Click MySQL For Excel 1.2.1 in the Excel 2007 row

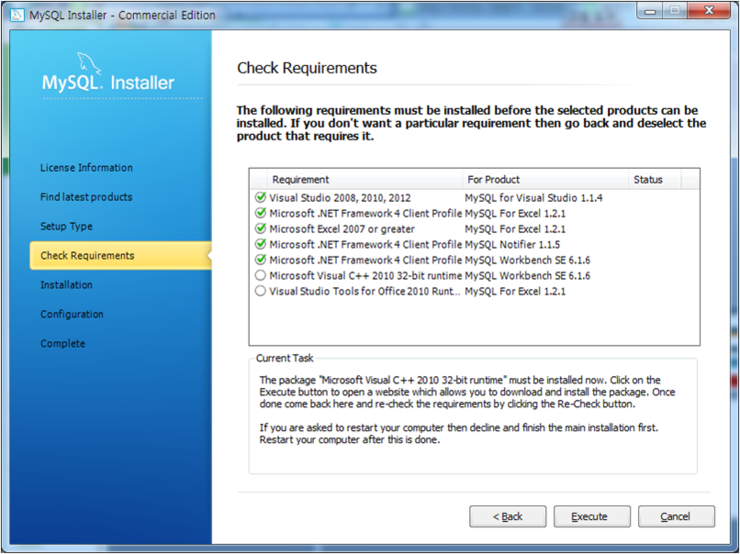[515, 229]
